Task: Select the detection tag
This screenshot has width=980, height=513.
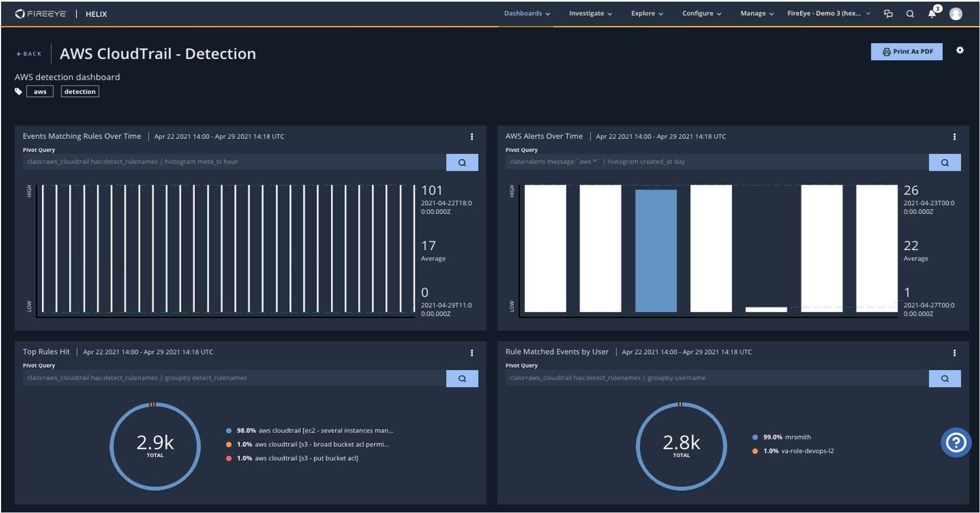Action: point(80,91)
